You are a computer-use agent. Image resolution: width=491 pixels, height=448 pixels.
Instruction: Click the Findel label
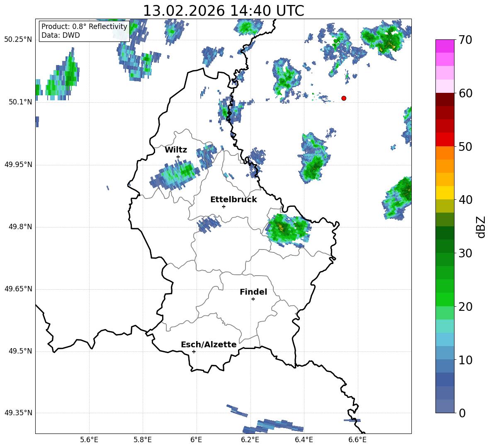pos(253,292)
